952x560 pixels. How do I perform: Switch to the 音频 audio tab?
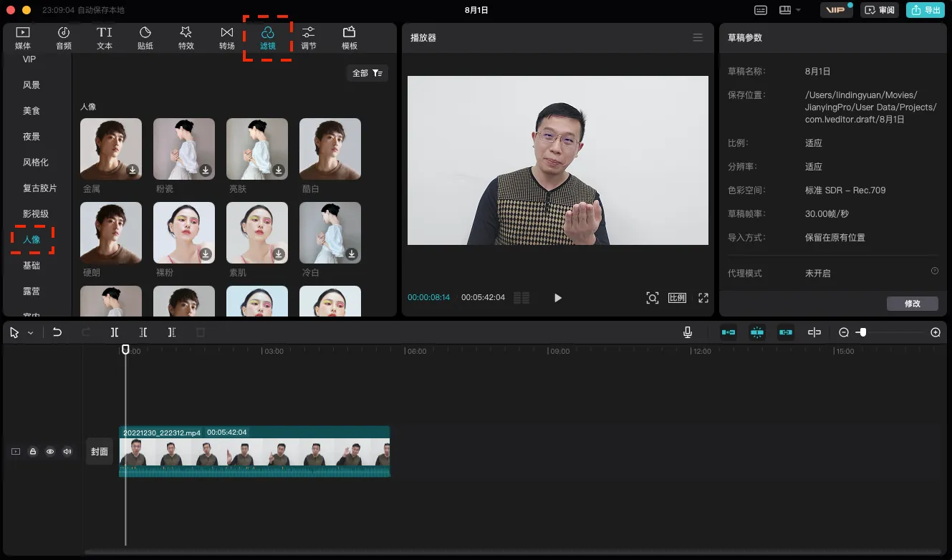(x=64, y=38)
